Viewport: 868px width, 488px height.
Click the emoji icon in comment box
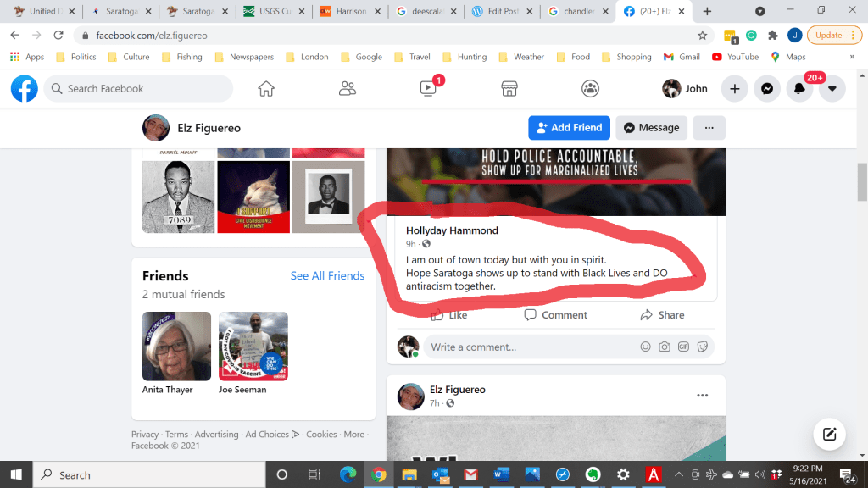(646, 347)
